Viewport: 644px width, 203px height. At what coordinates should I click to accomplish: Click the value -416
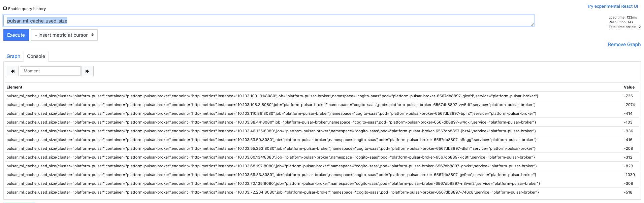coord(628,140)
